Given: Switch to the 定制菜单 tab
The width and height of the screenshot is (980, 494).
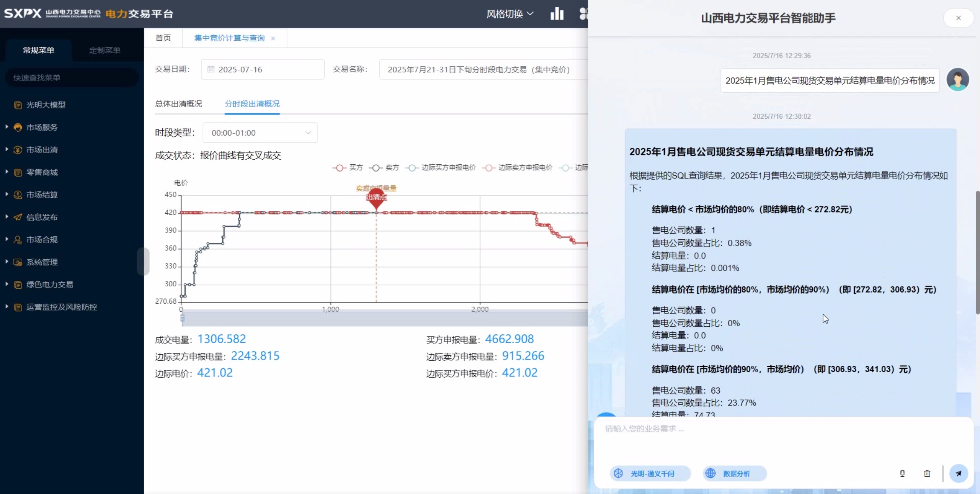Looking at the screenshot, I should (x=105, y=50).
